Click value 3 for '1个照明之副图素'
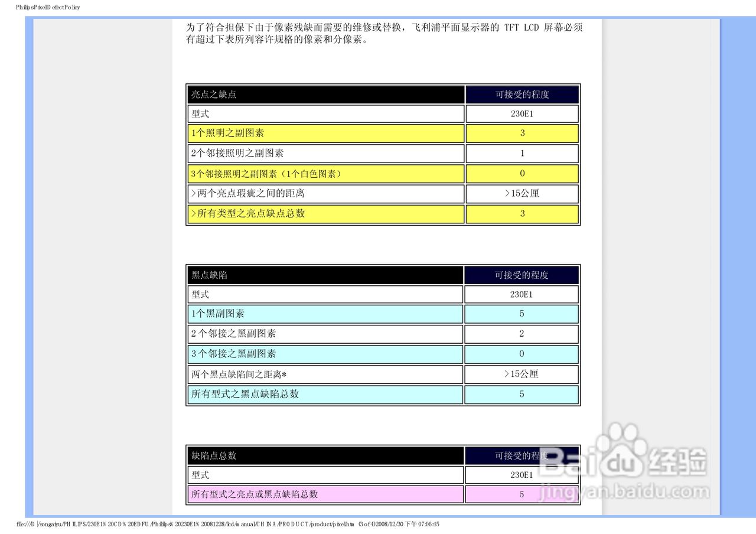 click(522, 133)
